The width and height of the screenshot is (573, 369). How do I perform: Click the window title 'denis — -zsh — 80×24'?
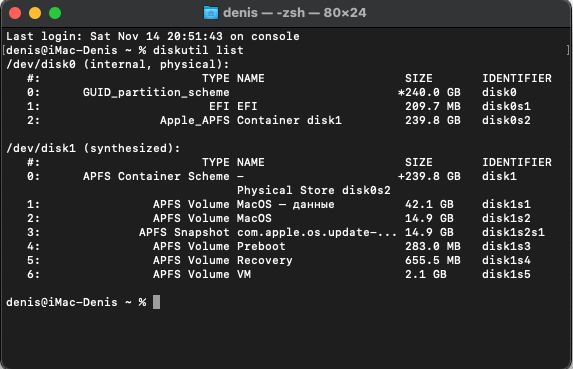(295, 13)
